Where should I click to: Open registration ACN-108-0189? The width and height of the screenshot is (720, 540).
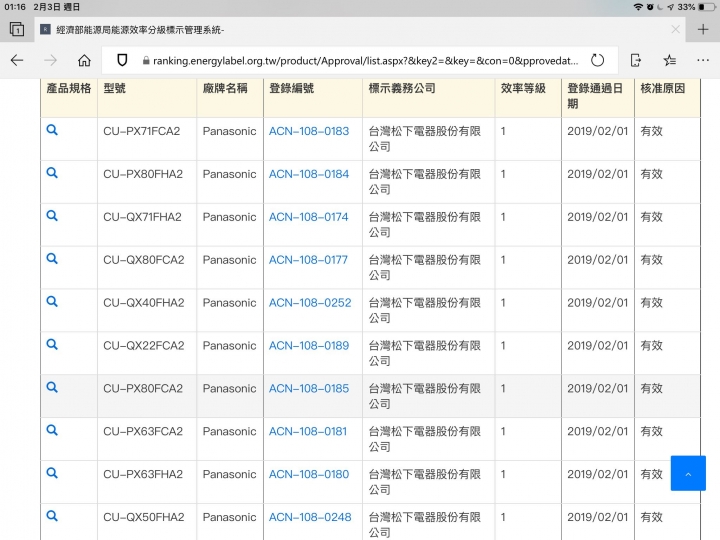pyautogui.click(x=309, y=345)
